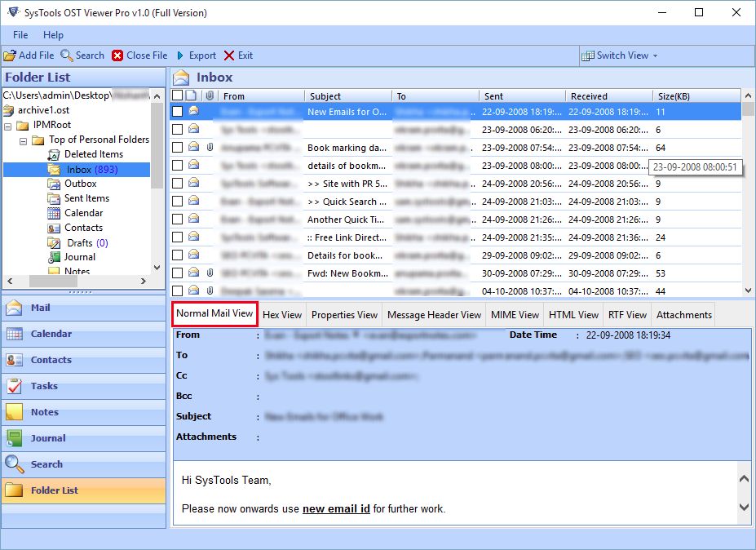Viewport: 756px width, 550px height.
Task: Click the Folder List icon in navigation pane
Action: tap(14, 490)
